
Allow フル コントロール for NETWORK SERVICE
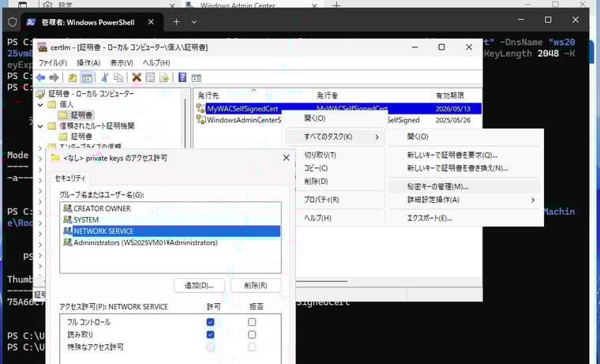pyautogui.click(x=210, y=322)
